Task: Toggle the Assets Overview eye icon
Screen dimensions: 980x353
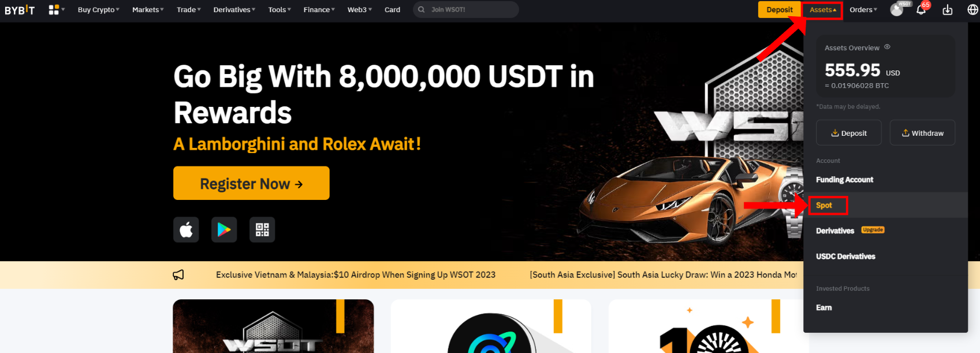Action: [888, 47]
